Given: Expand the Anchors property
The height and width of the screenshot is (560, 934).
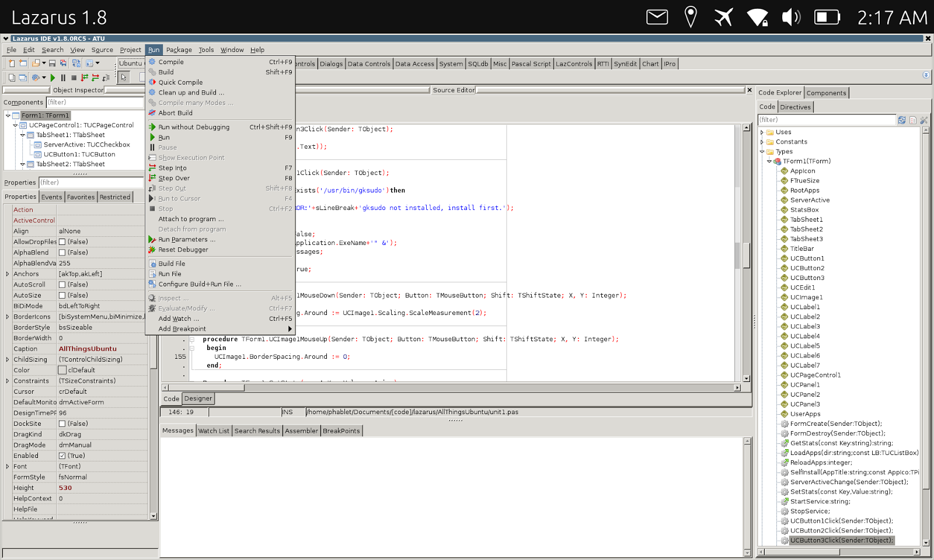Looking at the screenshot, I should click(x=8, y=274).
